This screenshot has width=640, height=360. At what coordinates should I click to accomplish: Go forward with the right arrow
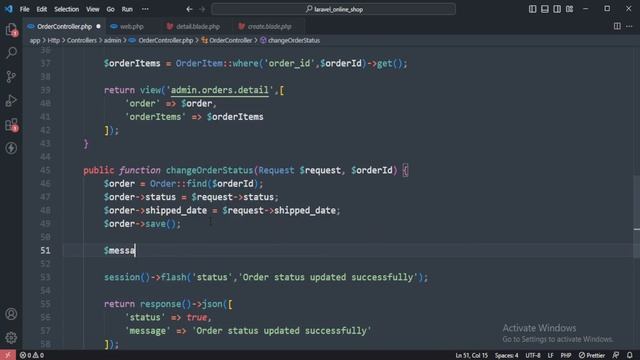[x=202, y=9]
